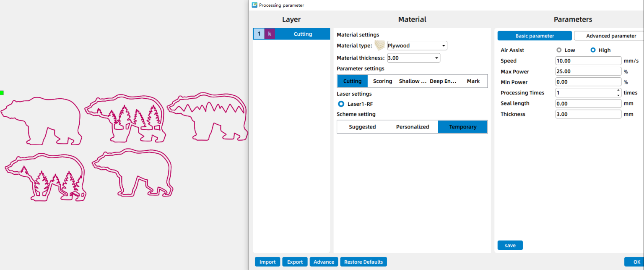The image size is (644, 270).
Task: Select the Personalized scheme setting
Action: click(x=413, y=127)
